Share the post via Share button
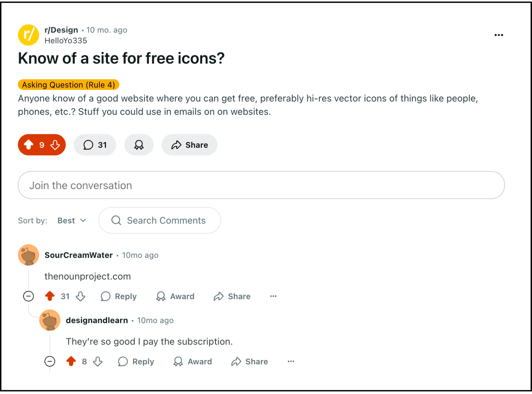The image size is (532, 394). pyautogui.click(x=189, y=145)
